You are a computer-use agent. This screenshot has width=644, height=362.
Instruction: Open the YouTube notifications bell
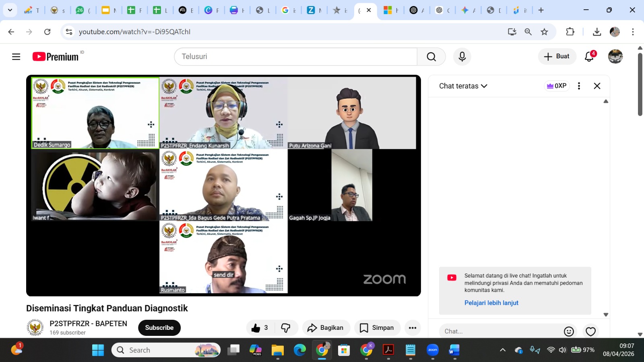(589, 57)
